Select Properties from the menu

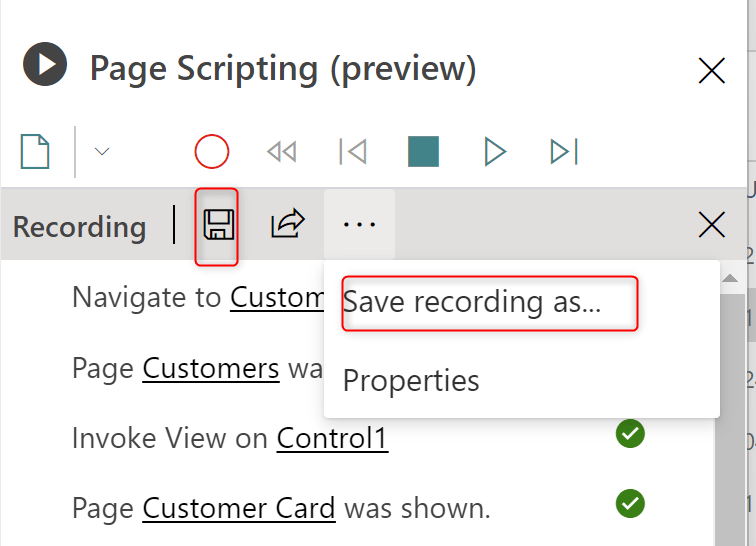[x=411, y=381]
